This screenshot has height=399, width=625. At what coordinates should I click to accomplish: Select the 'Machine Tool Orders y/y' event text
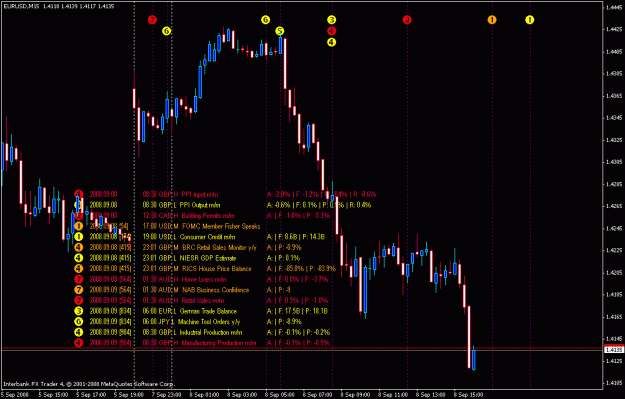[x=209, y=321]
